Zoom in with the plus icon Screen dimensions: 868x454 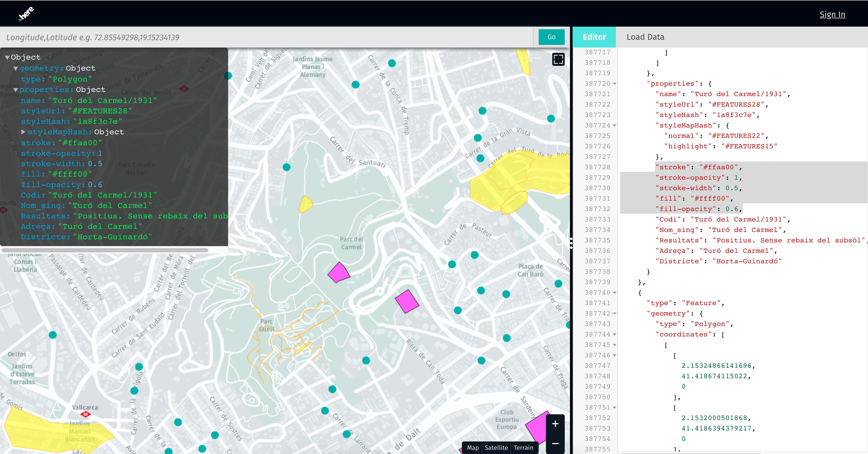tap(555, 424)
